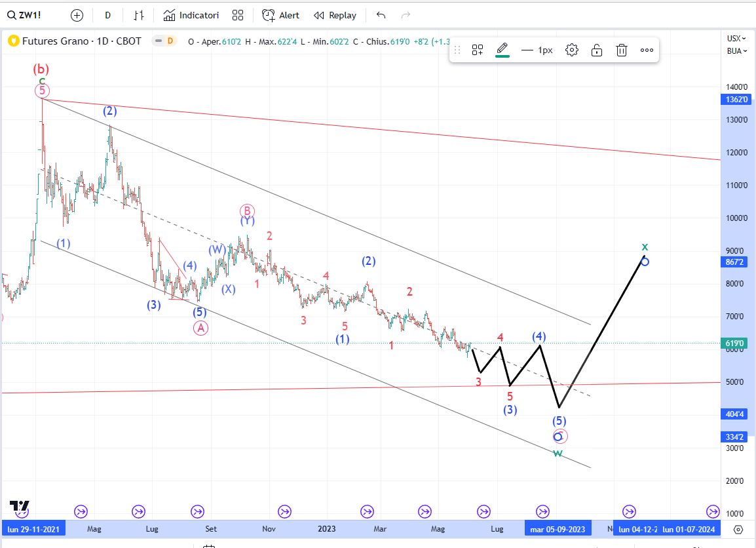Open drawing settings gear
756x548 pixels.
572,50
